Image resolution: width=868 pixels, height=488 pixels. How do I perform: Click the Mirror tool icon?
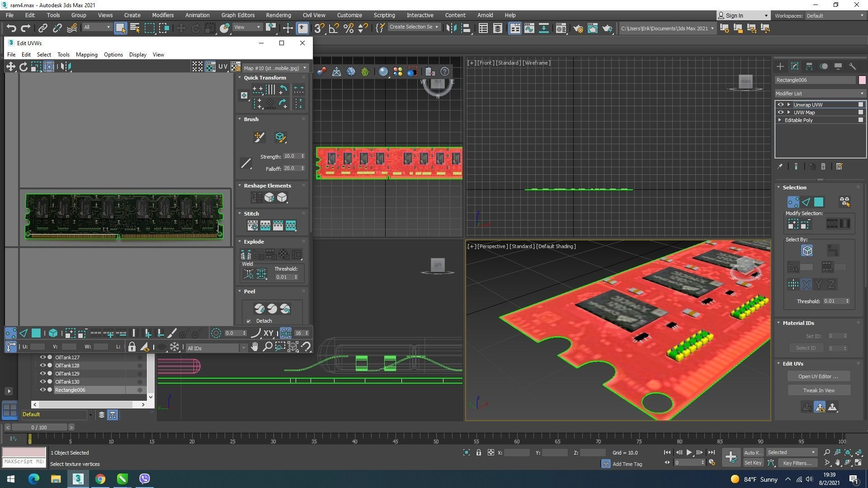click(451, 28)
